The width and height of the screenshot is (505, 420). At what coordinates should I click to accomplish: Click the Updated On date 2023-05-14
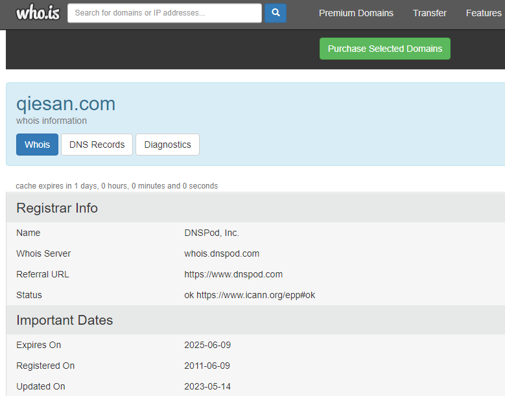[x=207, y=386]
